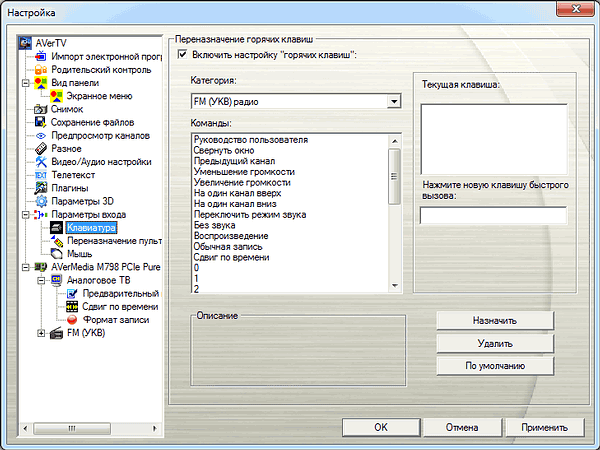The width and height of the screenshot is (600, 450).
Task: Click the FM (УКВ) radio icon
Action: pos(56,333)
